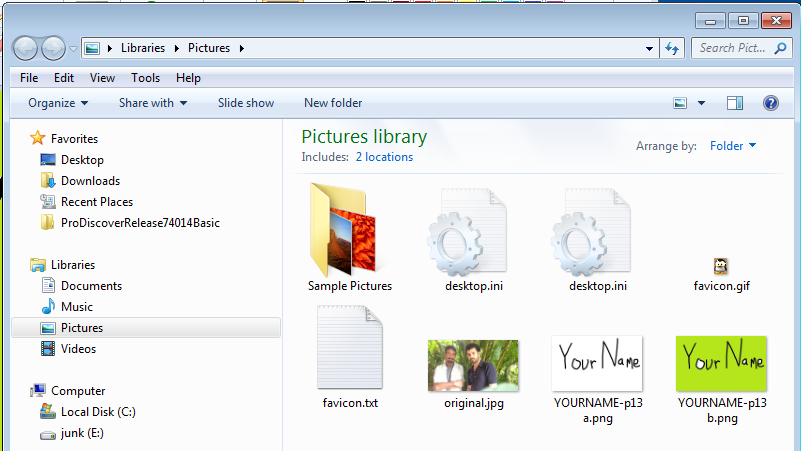Click the Videos filmstrip icon

(48, 348)
